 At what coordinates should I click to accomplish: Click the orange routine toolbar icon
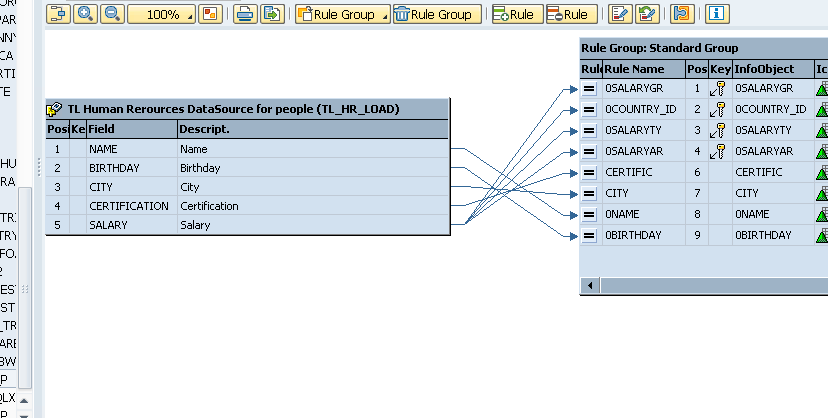pyautogui.click(x=682, y=14)
